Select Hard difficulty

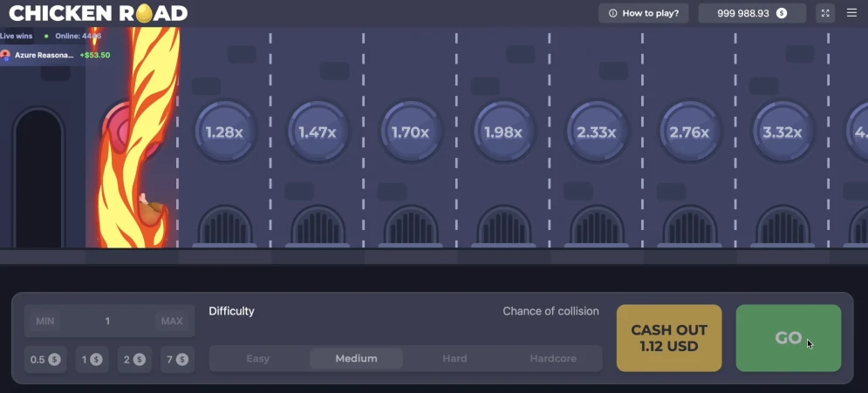455,359
